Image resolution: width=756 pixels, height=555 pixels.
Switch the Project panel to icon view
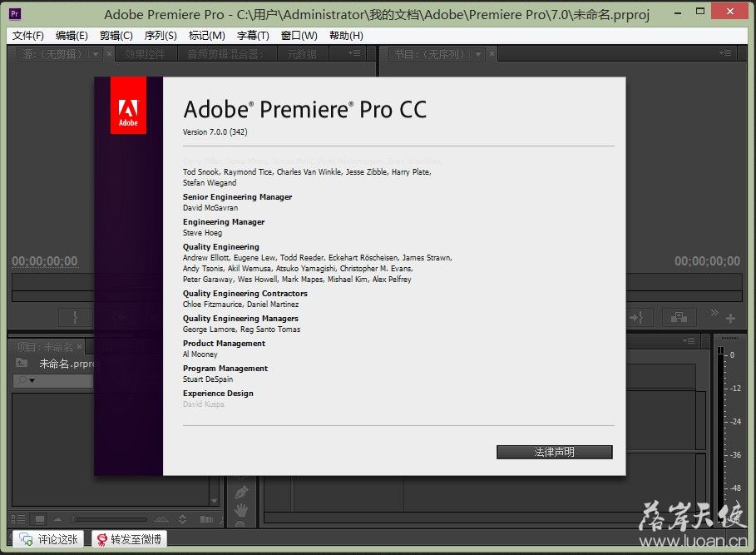pos(40,519)
